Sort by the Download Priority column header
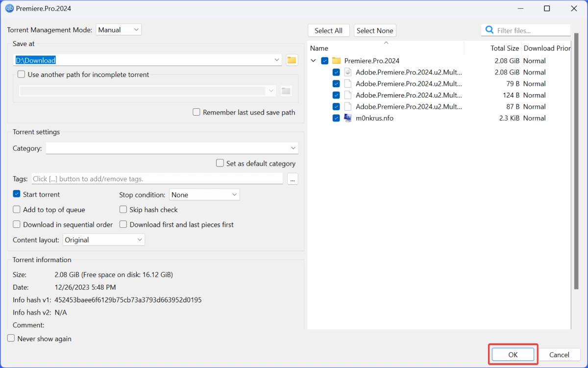Screen dimensions: 588x368 point(546,48)
